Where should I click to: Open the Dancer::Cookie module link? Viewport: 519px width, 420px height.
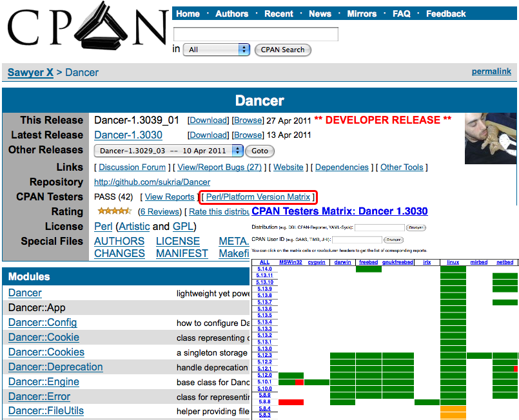[44, 338]
